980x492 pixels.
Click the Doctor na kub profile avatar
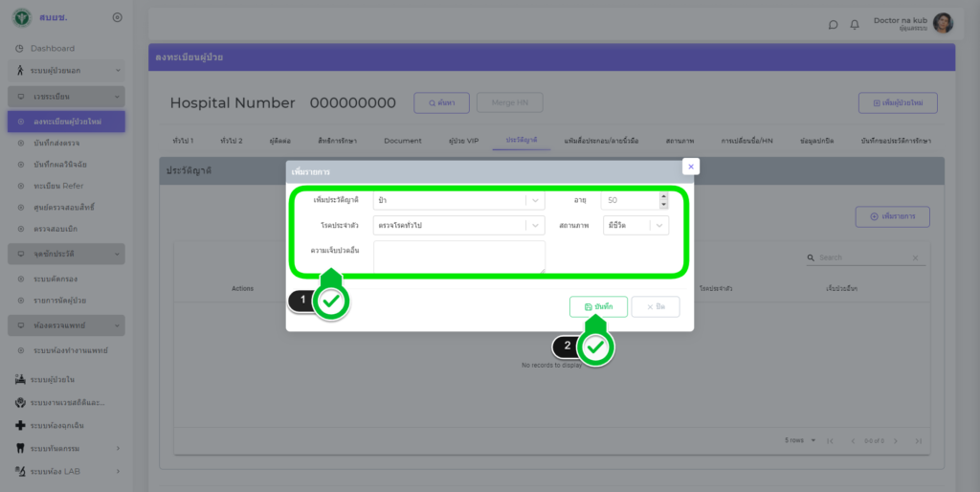tap(943, 24)
